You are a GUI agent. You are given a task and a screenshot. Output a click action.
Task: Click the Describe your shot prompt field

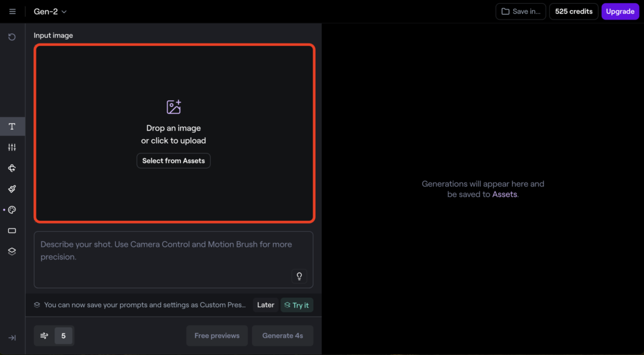164,251
